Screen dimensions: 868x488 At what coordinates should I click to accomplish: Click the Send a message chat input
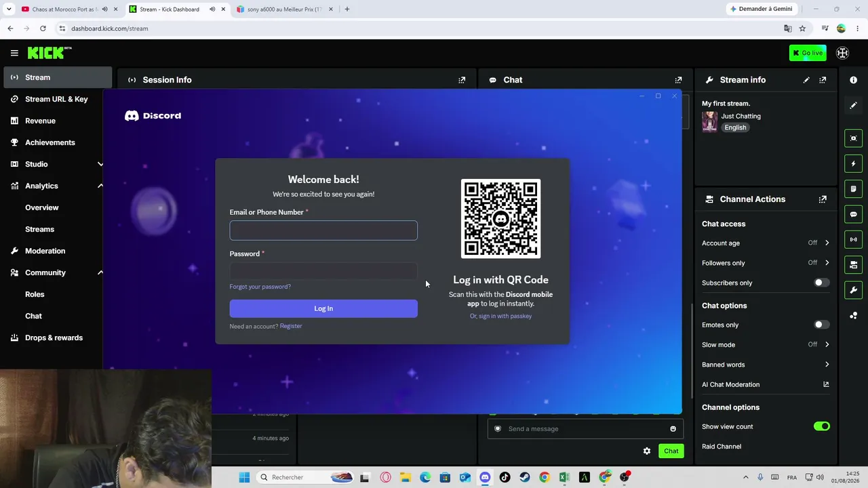pyautogui.click(x=585, y=428)
